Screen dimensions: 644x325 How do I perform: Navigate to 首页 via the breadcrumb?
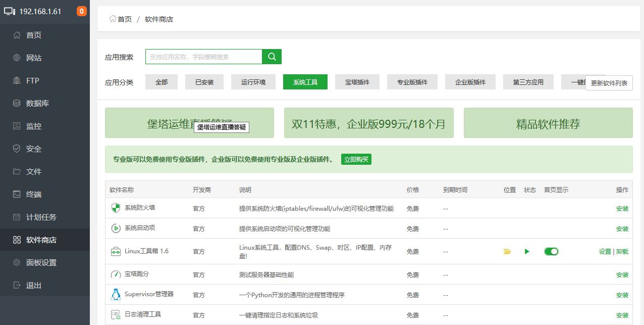[124, 18]
